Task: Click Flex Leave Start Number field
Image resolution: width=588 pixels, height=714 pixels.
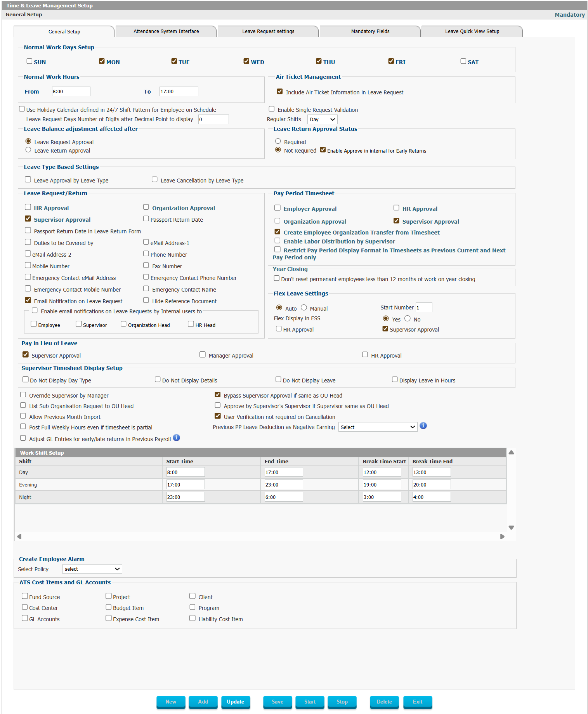Action: 424,307
